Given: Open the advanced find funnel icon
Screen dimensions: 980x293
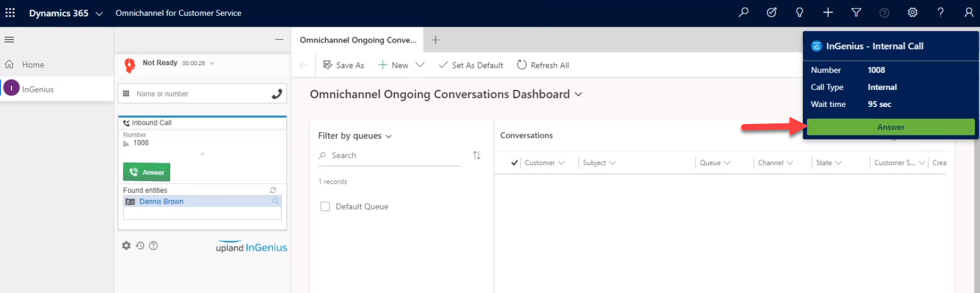Looking at the screenshot, I should [x=856, y=13].
